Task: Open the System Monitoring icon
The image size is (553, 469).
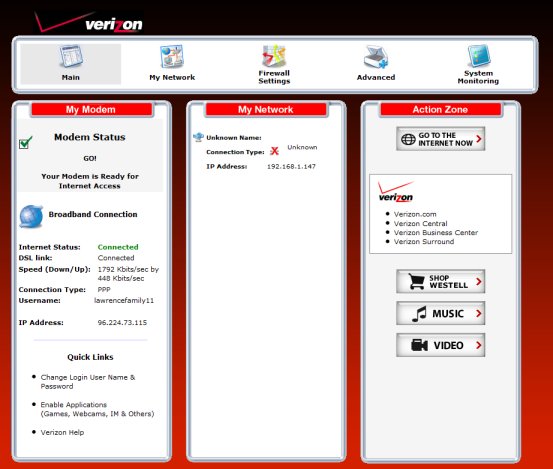Action: pyautogui.click(x=479, y=56)
